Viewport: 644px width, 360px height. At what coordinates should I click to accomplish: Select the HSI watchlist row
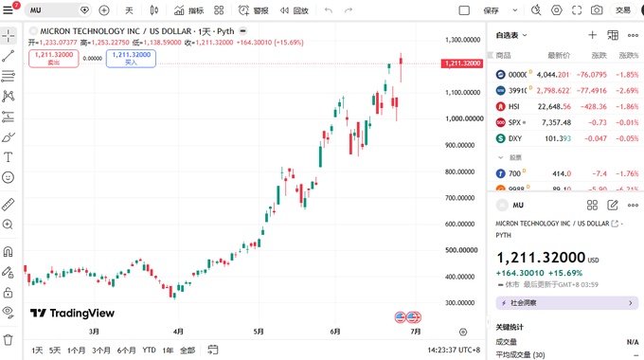tap(566, 106)
